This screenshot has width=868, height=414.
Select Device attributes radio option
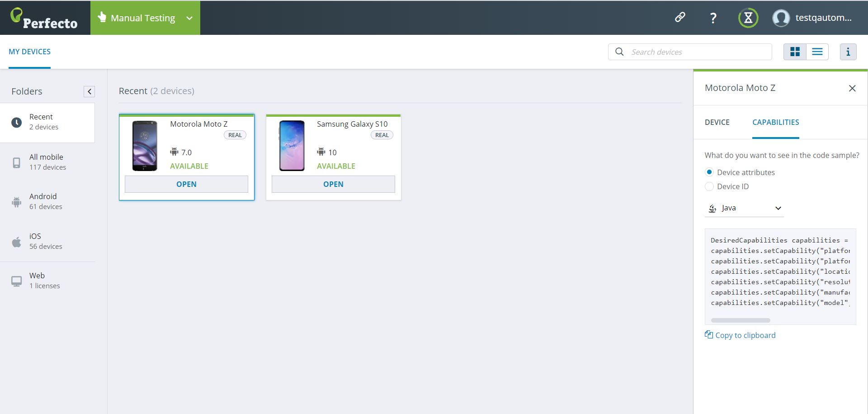709,172
